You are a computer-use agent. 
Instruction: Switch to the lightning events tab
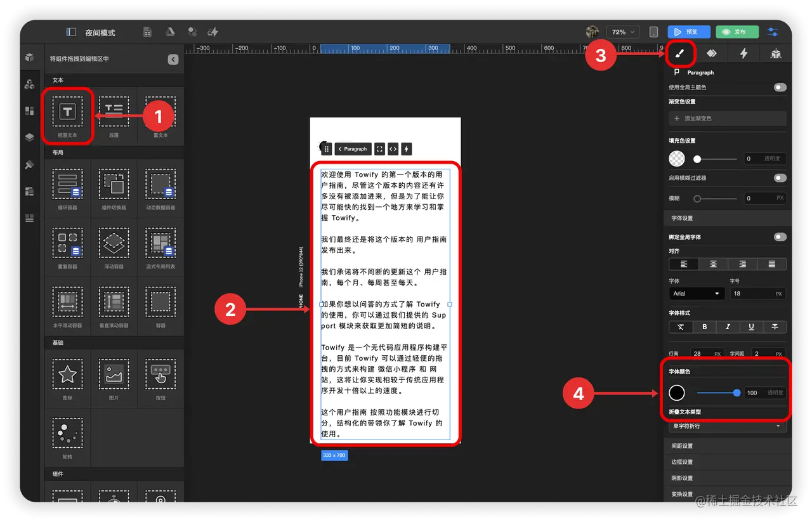[x=743, y=54]
